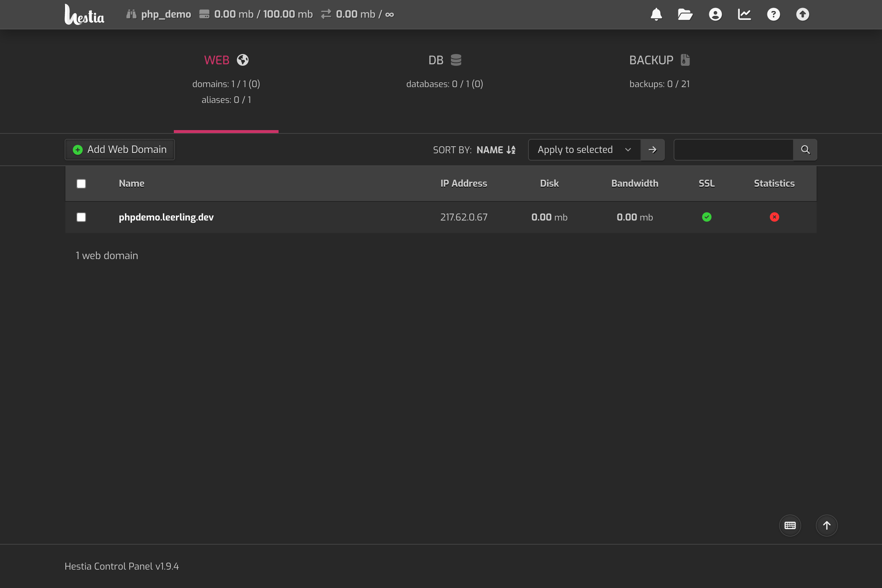Click the apply arrow button next to dropdown

point(653,150)
